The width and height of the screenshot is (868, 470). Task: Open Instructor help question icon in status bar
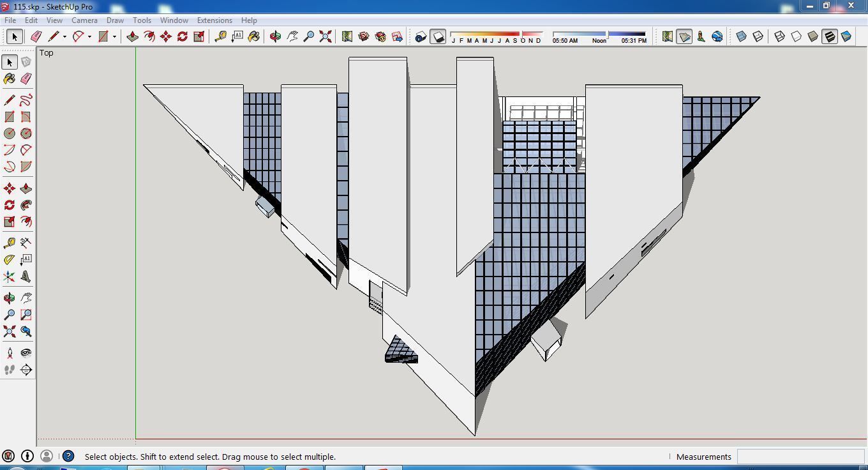68,457
